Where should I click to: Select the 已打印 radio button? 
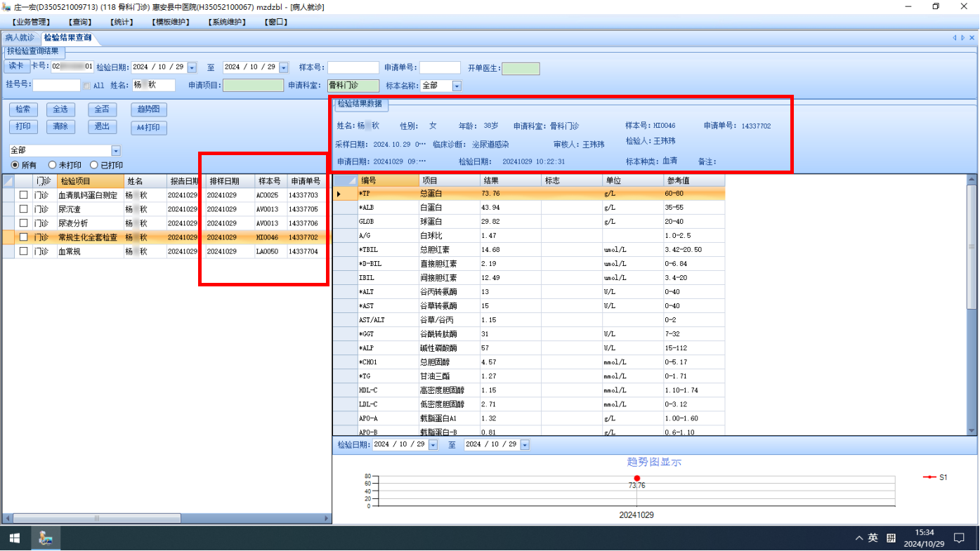point(94,165)
